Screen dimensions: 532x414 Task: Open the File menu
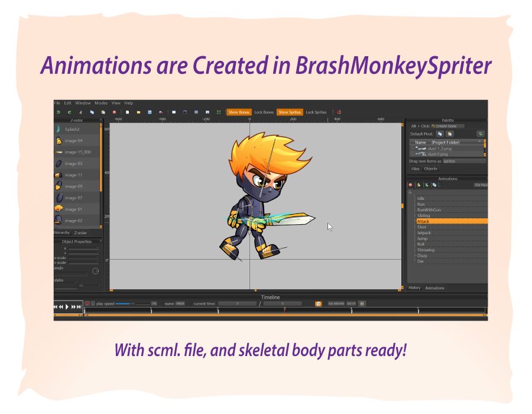(57, 103)
